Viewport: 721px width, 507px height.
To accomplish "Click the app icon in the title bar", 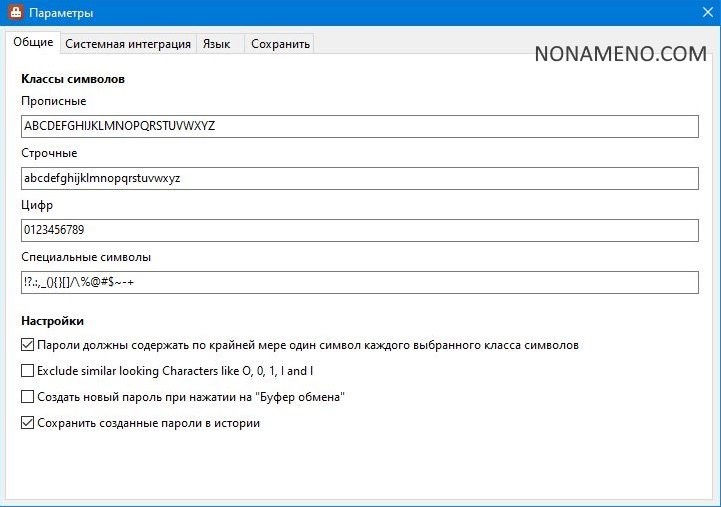I will [13, 13].
